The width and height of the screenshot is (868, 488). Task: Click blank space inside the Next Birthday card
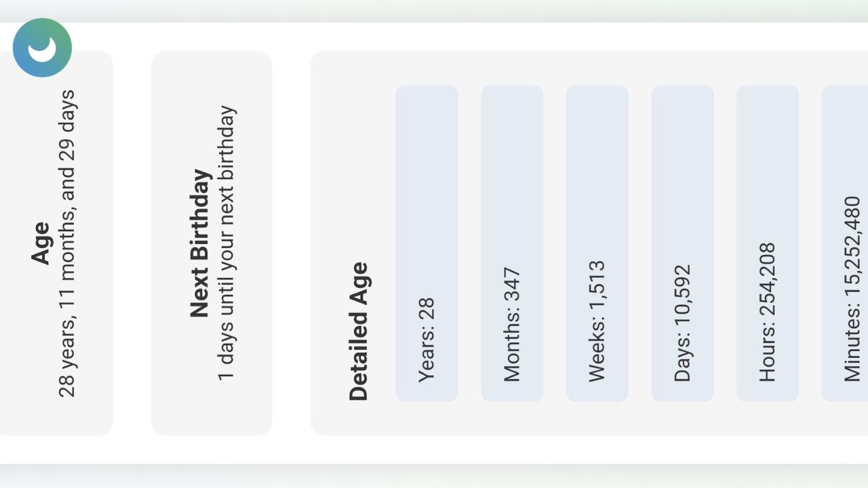point(210,407)
